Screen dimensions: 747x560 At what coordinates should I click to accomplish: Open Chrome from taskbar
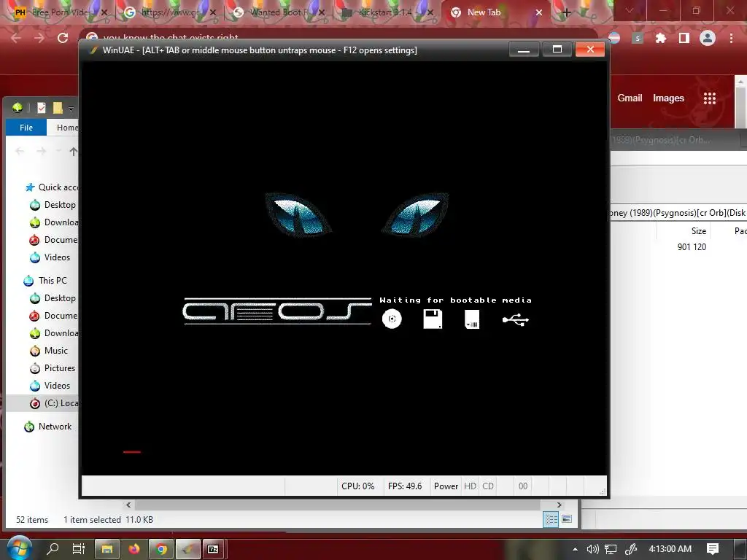[x=161, y=549]
